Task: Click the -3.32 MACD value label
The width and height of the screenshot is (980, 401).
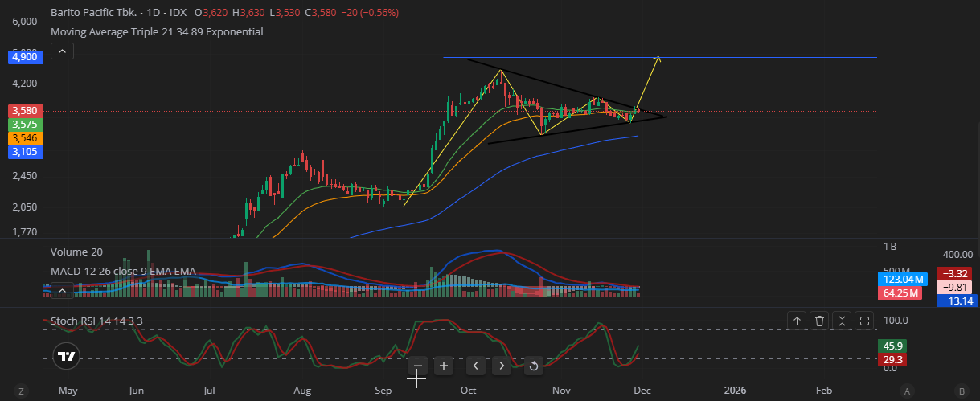Action: [x=955, y=273]
